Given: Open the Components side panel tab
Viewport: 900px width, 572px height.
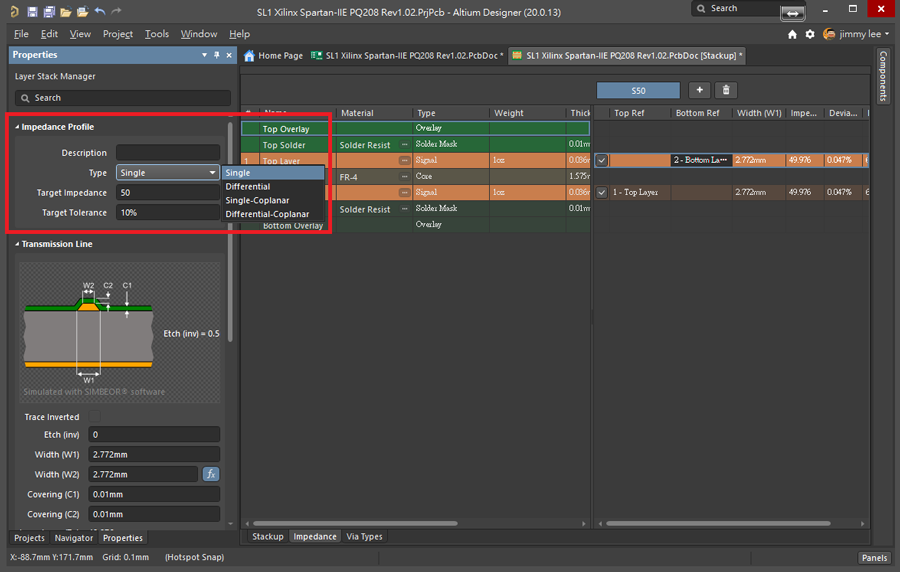Looking at the screenshot, I should (x=883, y=77).
